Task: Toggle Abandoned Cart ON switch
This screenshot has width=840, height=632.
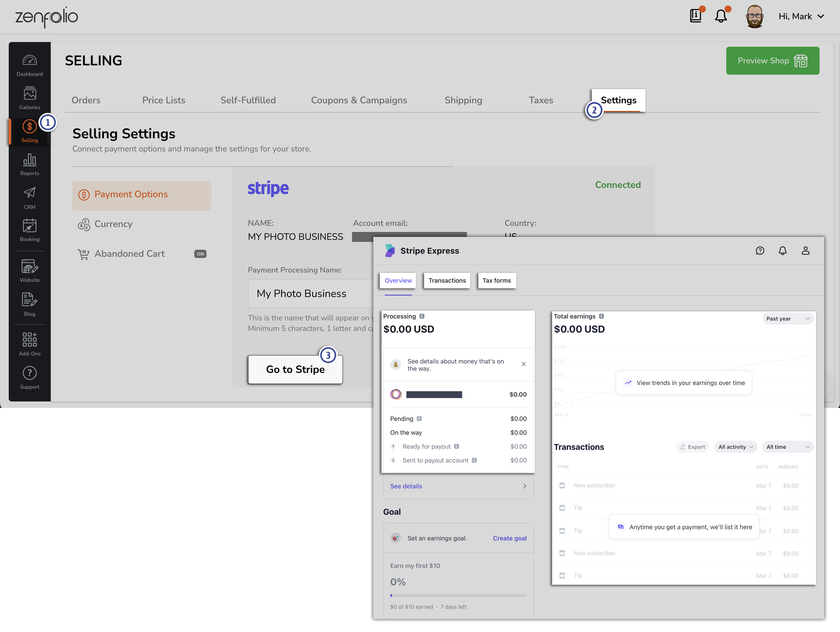Action: tap(200, 254)
